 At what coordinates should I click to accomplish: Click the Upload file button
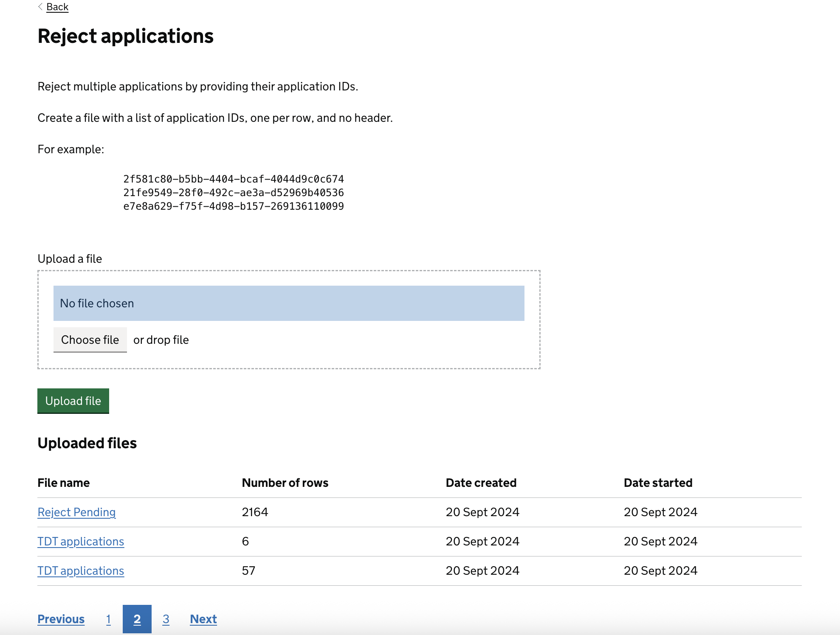pyautogui.click(x=73, y=401)
